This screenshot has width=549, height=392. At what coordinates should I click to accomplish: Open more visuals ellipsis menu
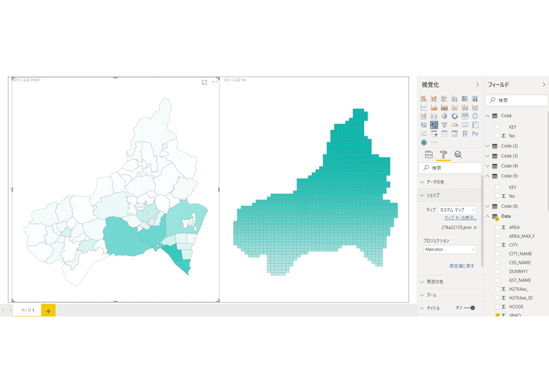pyautogui.click(x=434, y=143)
